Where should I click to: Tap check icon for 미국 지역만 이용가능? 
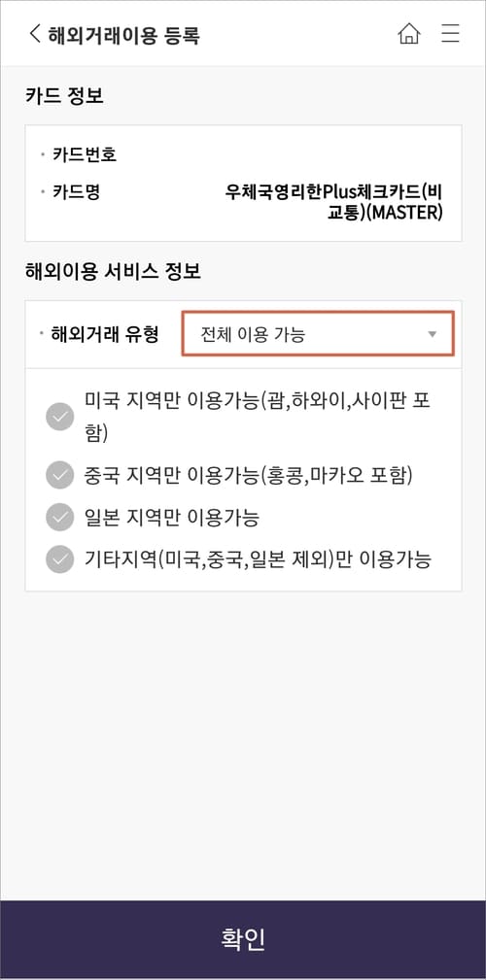(60, 417)
